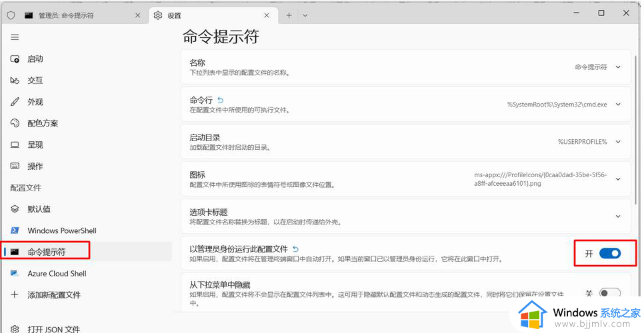644x333 pixels.
Task: Turn off 以管理员身份运行此配置文件 toggle
Action: [610, 254]
